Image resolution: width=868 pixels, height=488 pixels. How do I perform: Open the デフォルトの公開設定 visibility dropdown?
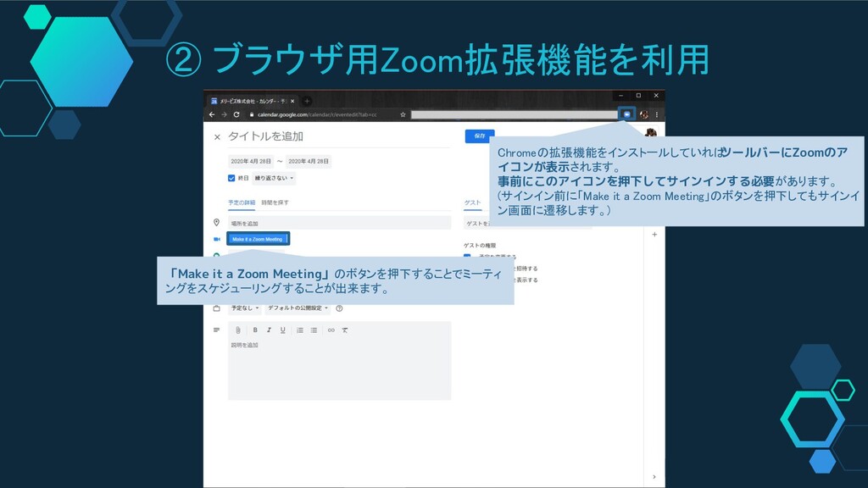coord(298,308)
